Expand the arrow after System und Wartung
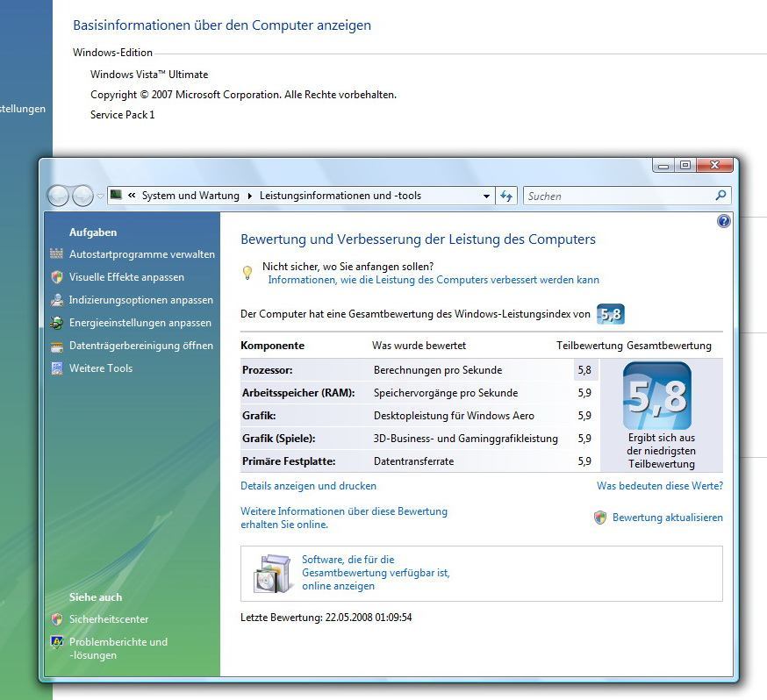767x700 pixels. (x=249, y=196)
